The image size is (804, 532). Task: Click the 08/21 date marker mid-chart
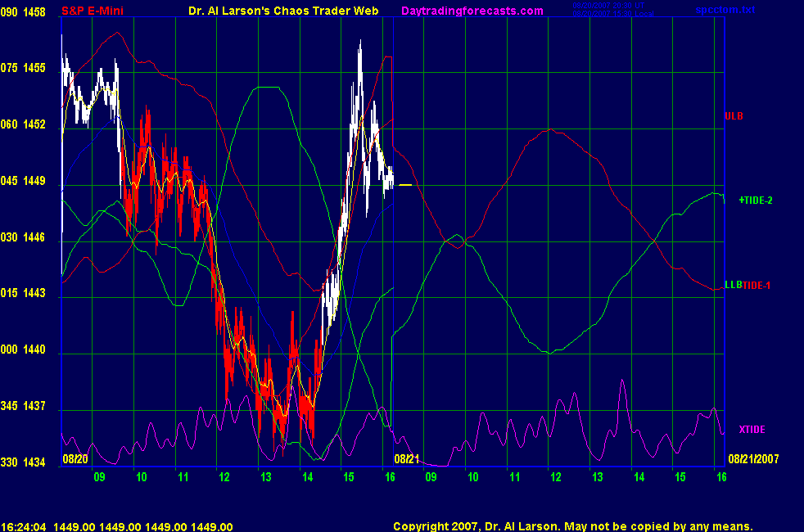pos(407,459)
